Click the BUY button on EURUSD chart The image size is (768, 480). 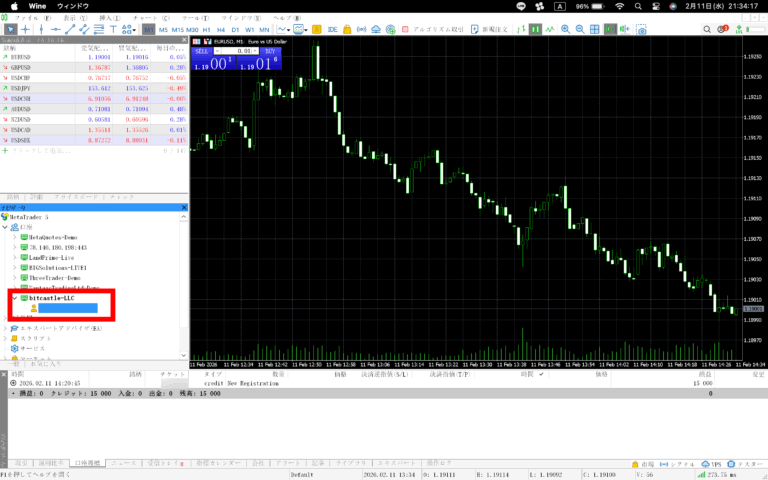pos(269,50)
